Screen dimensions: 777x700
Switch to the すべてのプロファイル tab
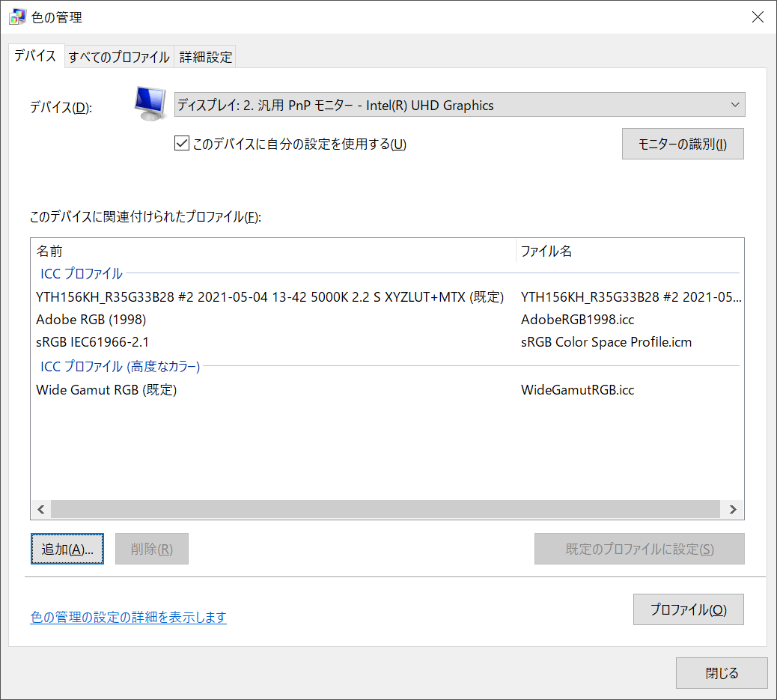point(118,56)
